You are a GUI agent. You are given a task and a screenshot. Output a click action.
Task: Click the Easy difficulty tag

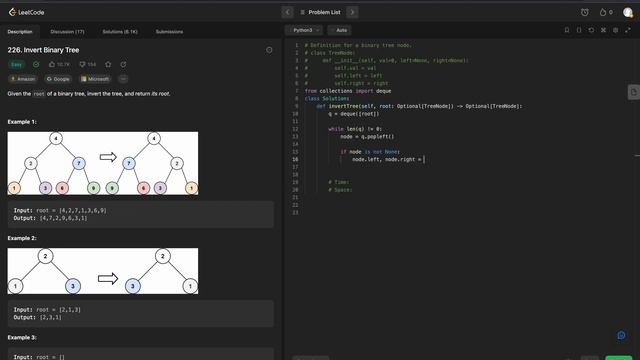pos(16,64)
